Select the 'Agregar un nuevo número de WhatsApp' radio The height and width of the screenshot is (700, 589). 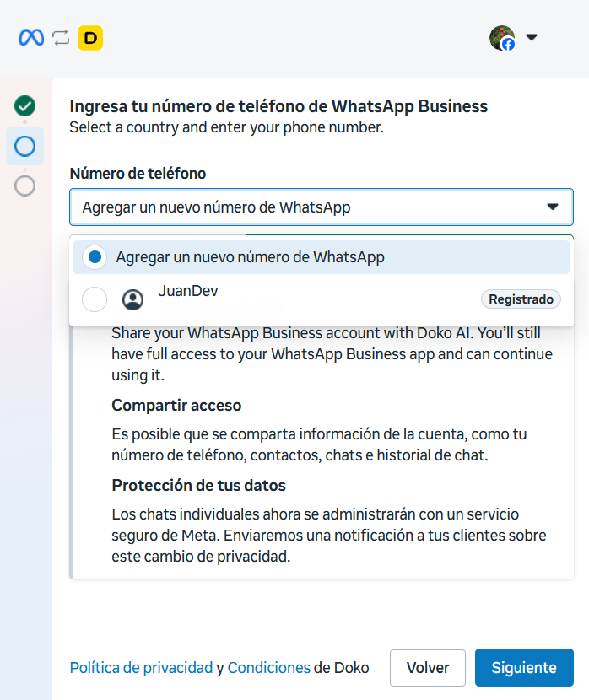(x=95, y=257)
